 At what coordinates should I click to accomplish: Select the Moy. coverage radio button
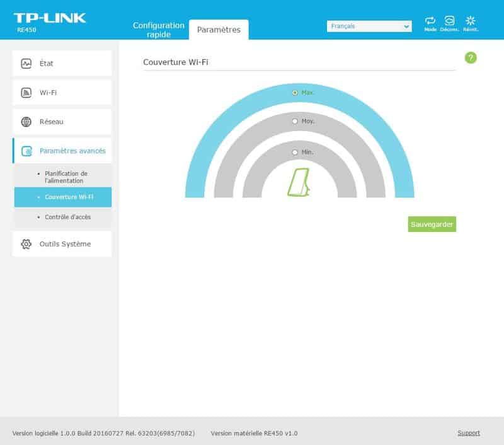[295, 121]
